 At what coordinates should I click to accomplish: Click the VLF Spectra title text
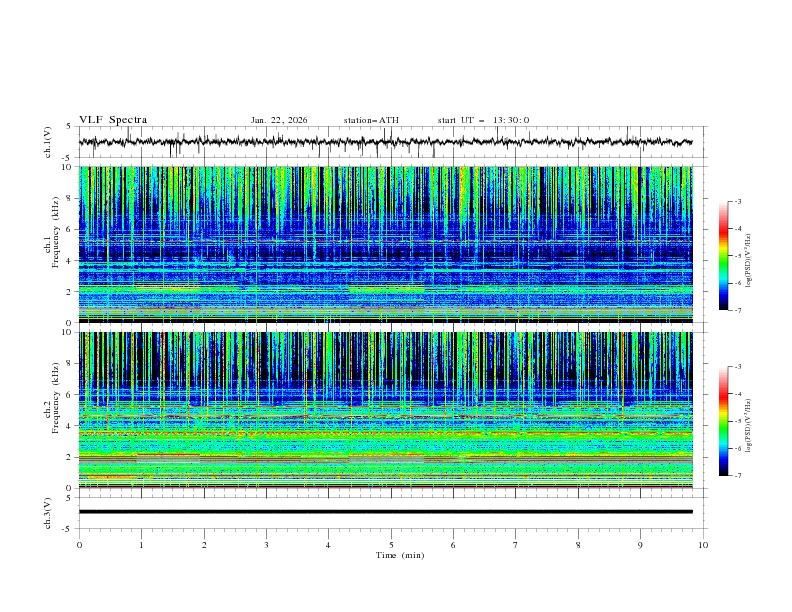(x=113, y=120)
